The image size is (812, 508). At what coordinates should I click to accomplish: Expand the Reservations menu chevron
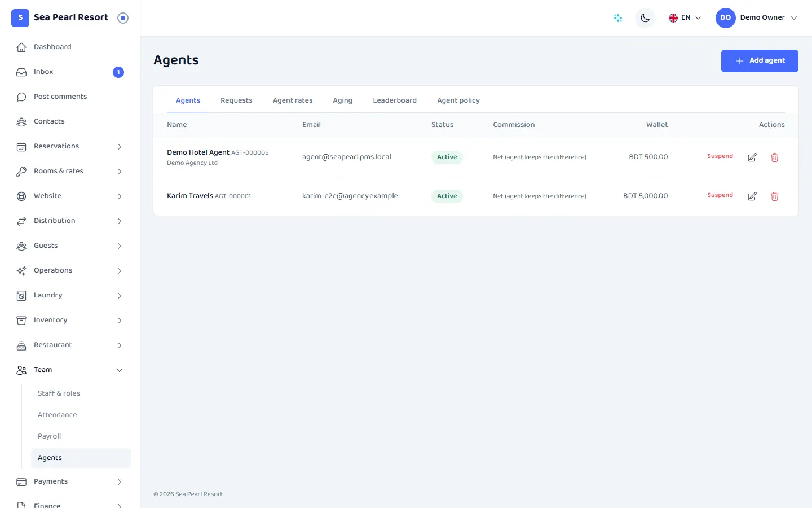[x=120, y=147]
